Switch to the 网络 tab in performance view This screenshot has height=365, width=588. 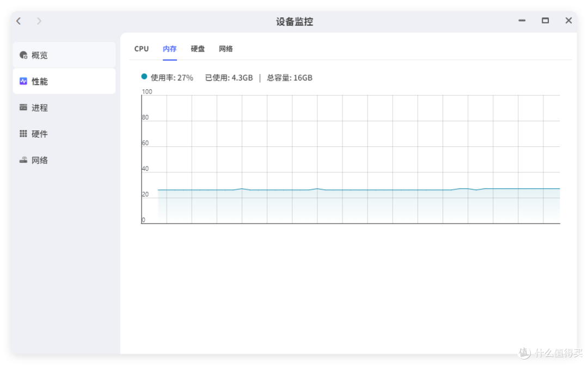(226, 49)
